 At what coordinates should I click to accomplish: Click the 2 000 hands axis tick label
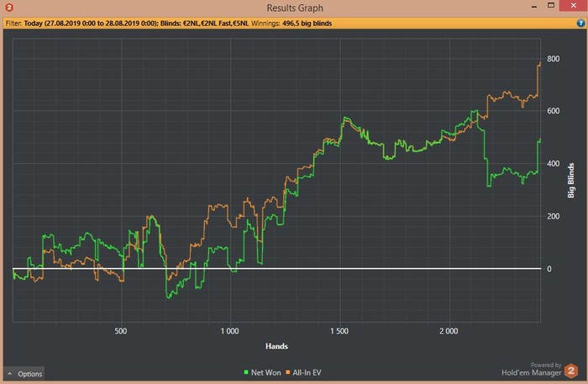click(449, 331)
